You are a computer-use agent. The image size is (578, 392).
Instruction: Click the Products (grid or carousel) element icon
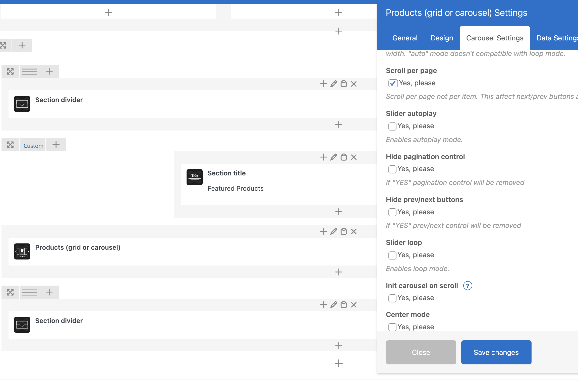pyautogui.click(x=22, y=251)
